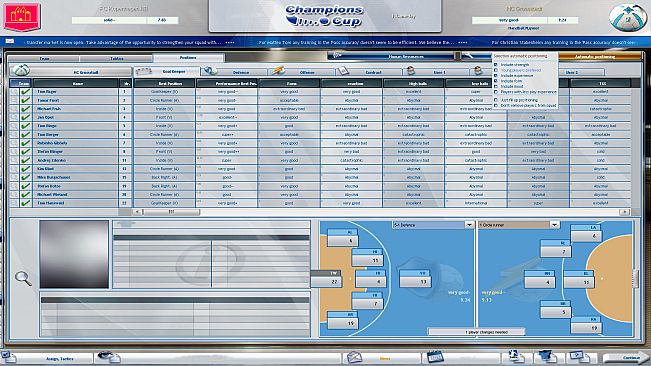Click the table's horizontal scrollbar thumb
This screenshot has height=366, width=651.
pos(171,212)
